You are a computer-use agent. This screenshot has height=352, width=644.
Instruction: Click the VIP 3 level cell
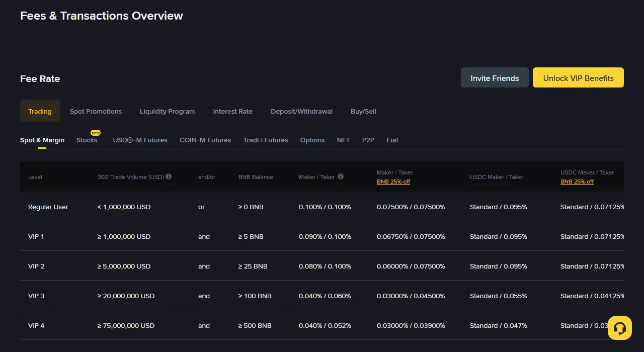click(36, 296)
